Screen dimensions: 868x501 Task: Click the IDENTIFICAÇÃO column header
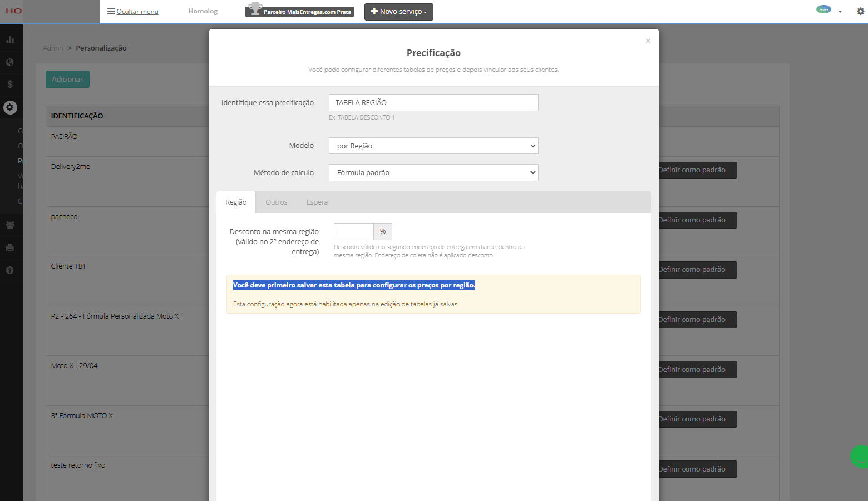click(77, 116)
